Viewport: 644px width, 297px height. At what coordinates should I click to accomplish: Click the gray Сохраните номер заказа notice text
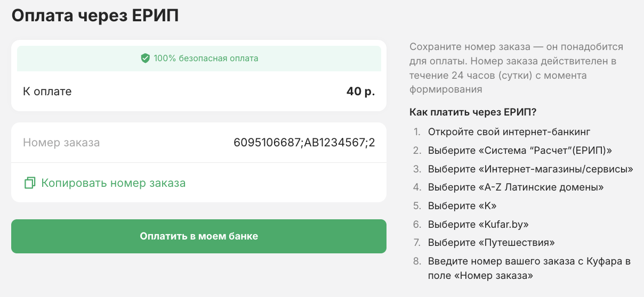tap(516, 68)
